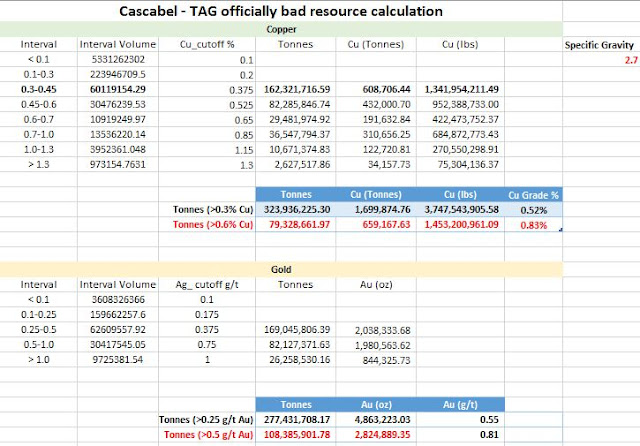The image size is (640, 446).
Task: Select interval volume cell 223946709.5
Action: pyautogui.click(x=118, y=74)
